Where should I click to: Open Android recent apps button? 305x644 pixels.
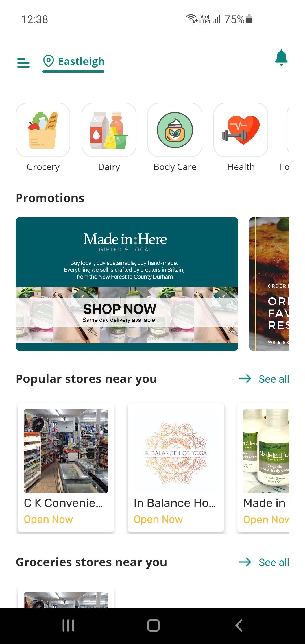pyautogui.click(x=68, y=625)
